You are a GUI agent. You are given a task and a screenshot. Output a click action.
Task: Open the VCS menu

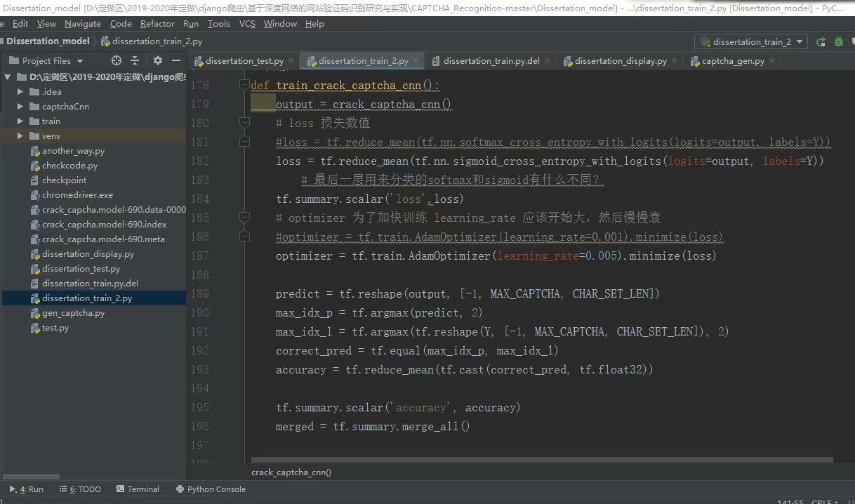click(247, 24)
